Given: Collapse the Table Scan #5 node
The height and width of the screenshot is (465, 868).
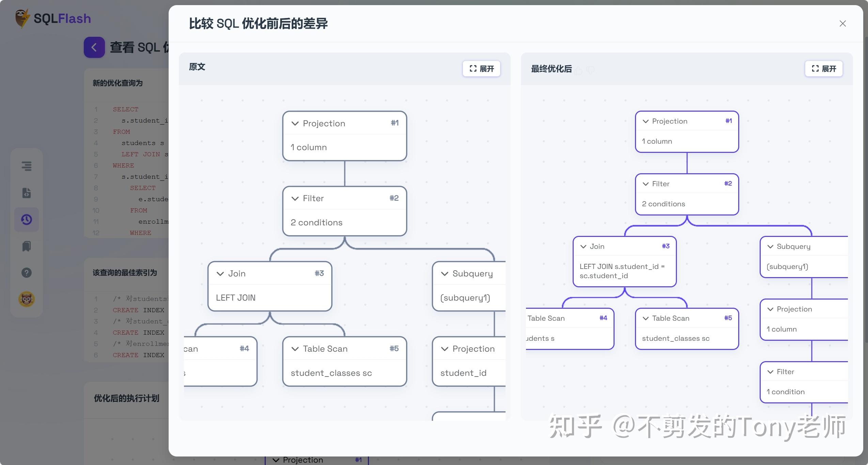Looking at the screenshot, I should coord(295,349).
